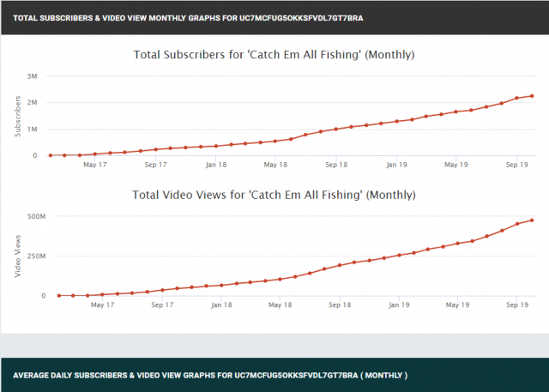Image resolution: width=549 pixels, height=392 pixels.
Task: Click the 'Total Video Views for Catch Em All Fishing' chart title
Action: click(274, 195)
